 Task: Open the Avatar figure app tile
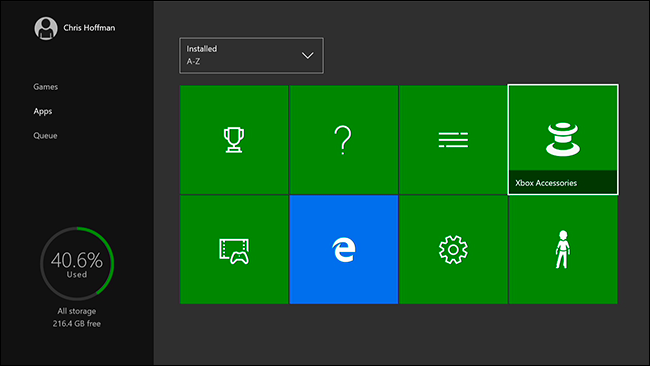click(563, 250)
